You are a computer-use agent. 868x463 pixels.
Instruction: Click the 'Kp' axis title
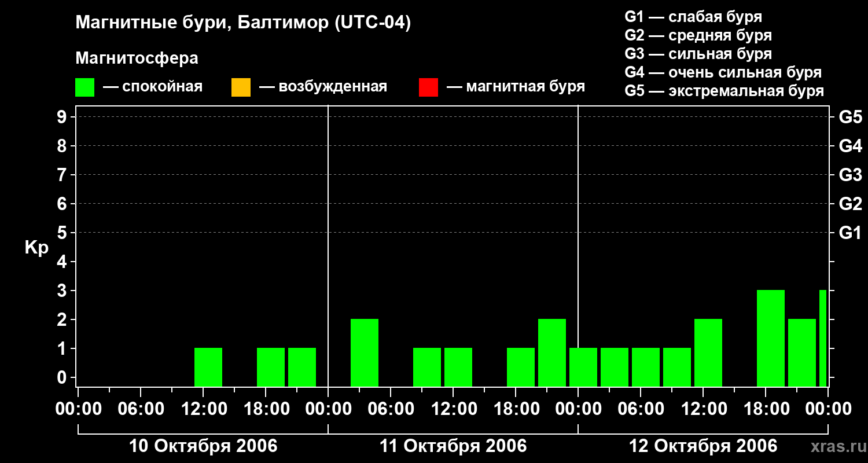point(36,248)
